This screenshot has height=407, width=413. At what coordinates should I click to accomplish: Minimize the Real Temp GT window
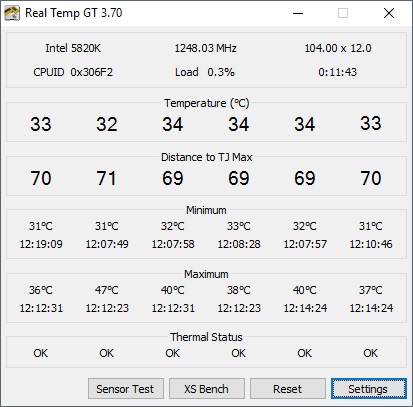tap(298, 13)
